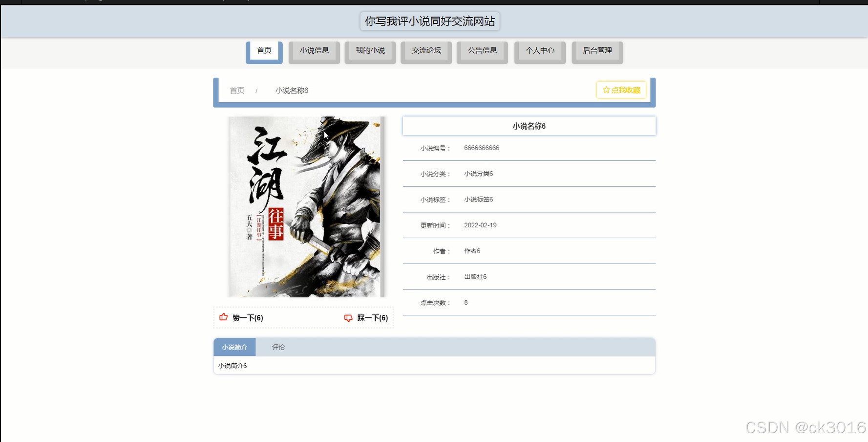
Task: Click the 出版社： field label
Action: pyautogui.click(x=439, y=277)
